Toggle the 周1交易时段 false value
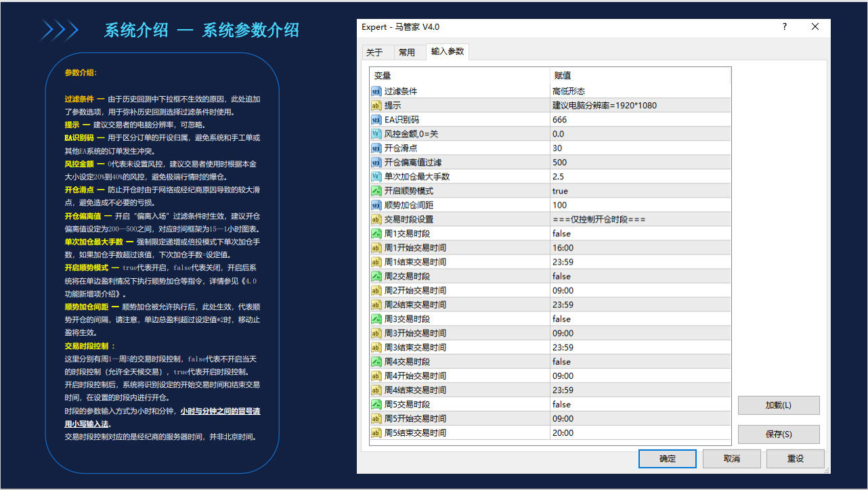This screenshot has height=490, width=868. (x=640, y=233)
